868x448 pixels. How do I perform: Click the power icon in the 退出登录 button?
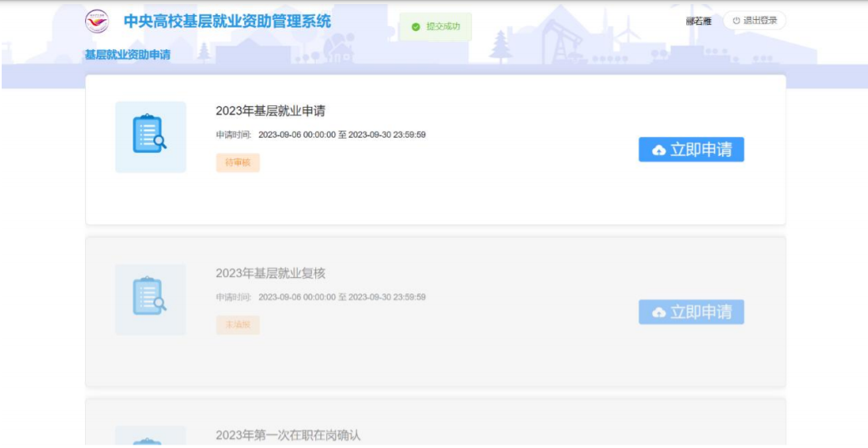(x=736, y=21)
